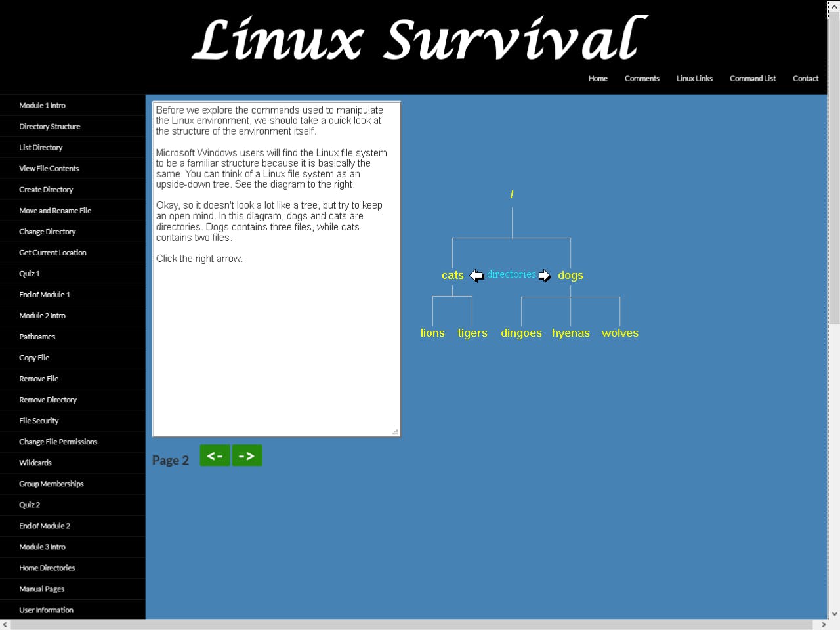Click the 'hyenas' file label

click(x=571, y=333)
